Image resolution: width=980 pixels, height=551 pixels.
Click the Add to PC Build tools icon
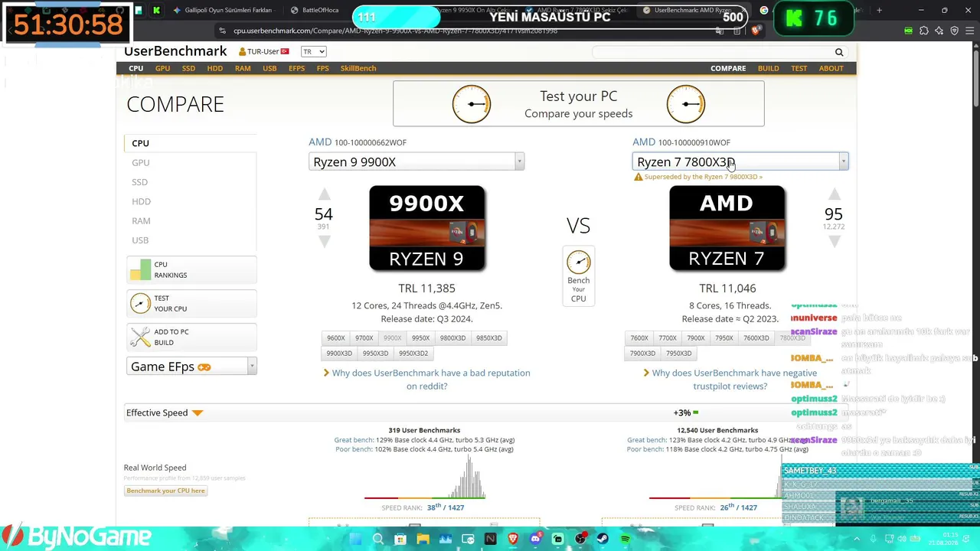[140, 337]
